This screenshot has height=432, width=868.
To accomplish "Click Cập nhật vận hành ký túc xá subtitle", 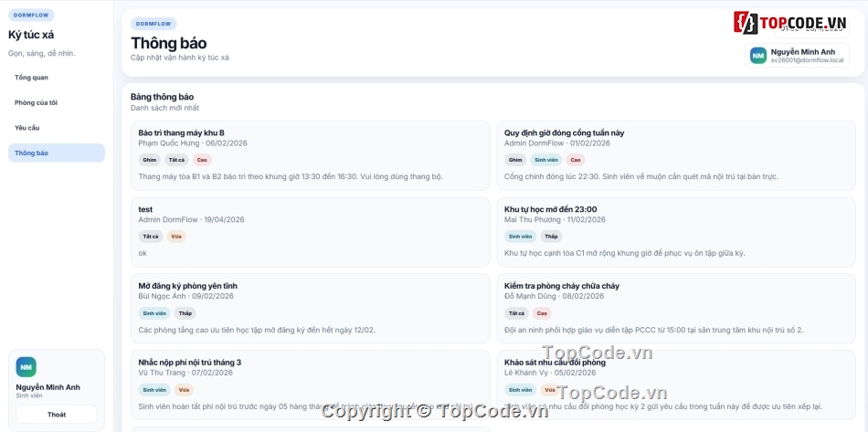I will 180,58.
